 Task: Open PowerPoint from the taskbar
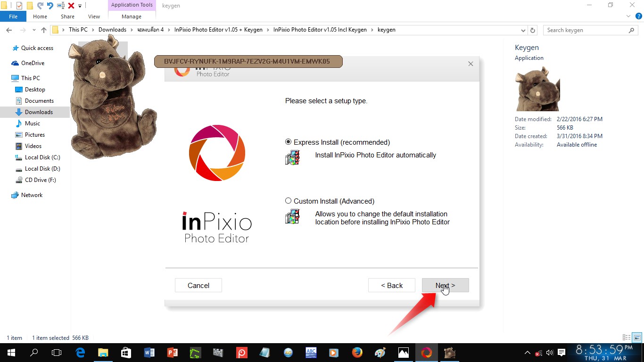[173, 353]
